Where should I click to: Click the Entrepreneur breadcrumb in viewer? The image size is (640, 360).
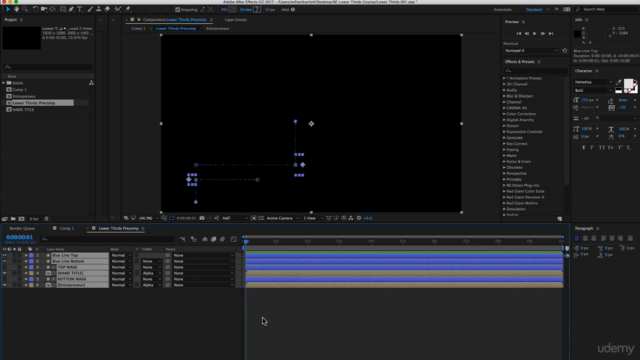(x=218, y=29)
